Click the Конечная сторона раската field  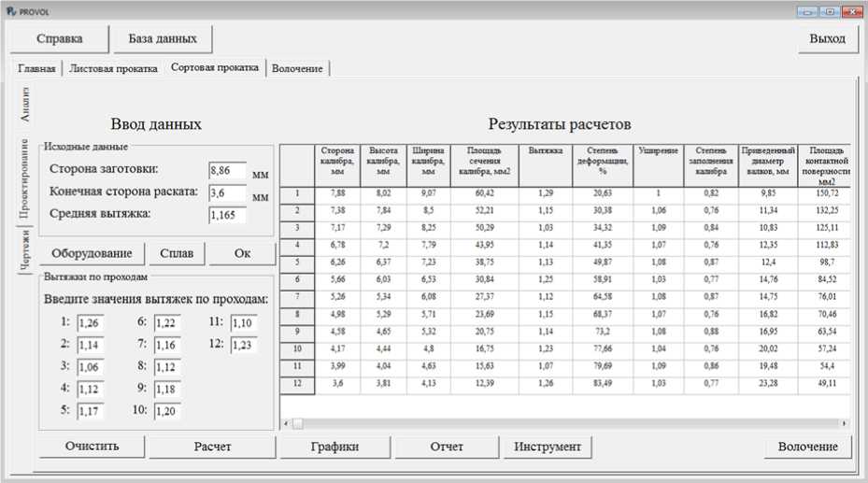click(228, 192)
